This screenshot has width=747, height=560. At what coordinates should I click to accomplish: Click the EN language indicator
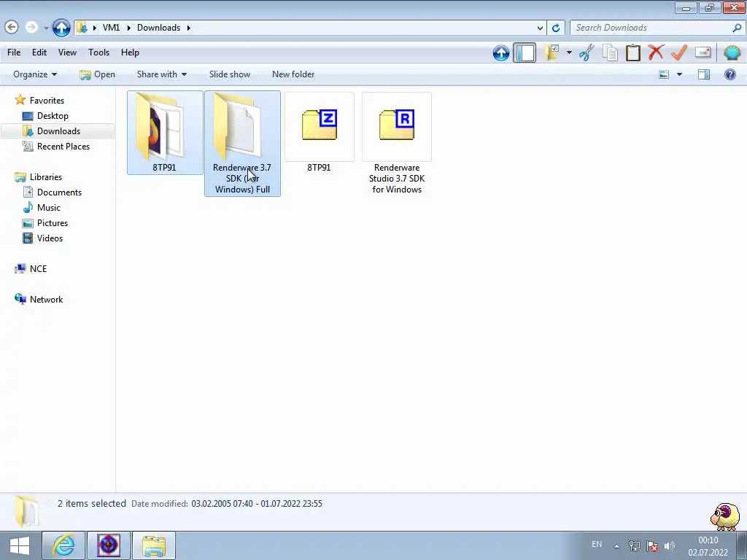(597, 544)
